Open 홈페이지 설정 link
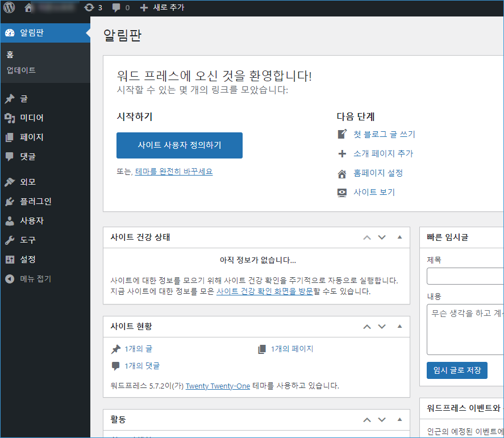This screenshot has height=438, width=504. tap(378, 173)
